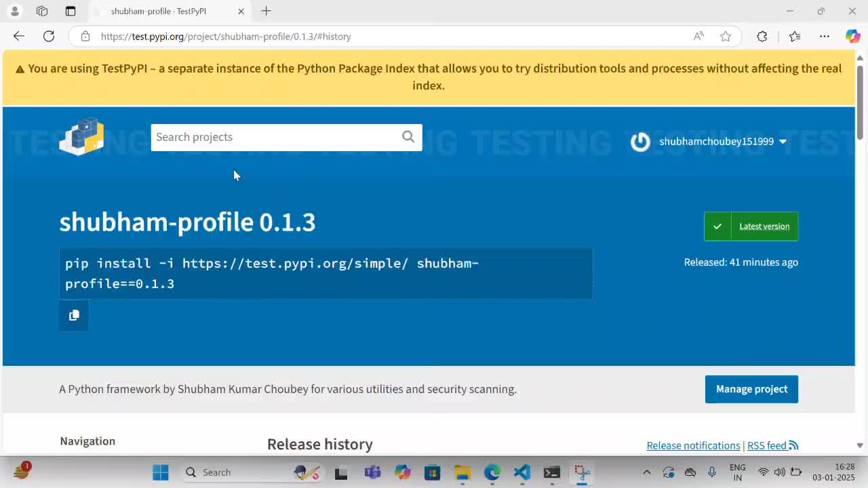Open Workspaces button

click(x=42, y=11)
